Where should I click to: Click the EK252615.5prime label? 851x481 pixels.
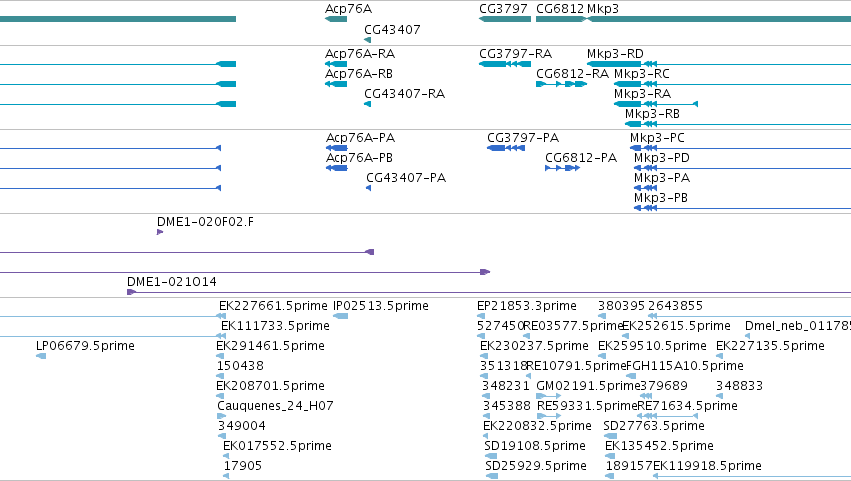(x=676, y=326)
